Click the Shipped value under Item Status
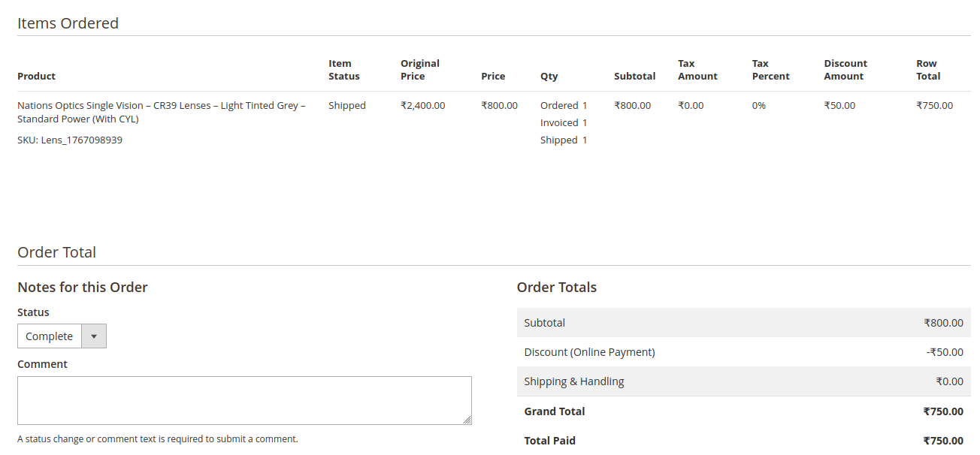Image resolution: width=980 pixels, height=455 pixels. (x=346, y=105)
